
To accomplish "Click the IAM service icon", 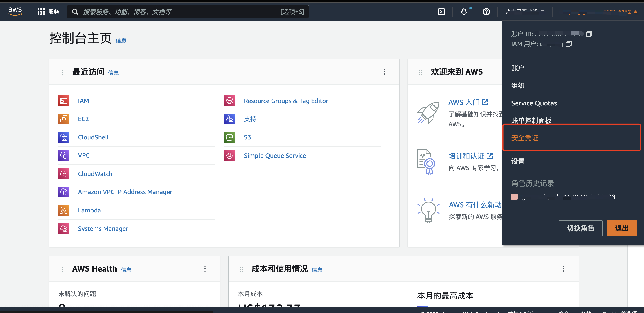I will pyautogui.click(x=63, y=101).
